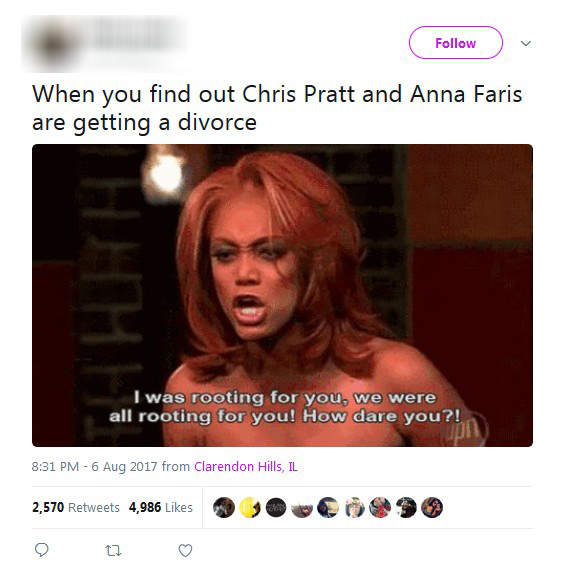Open the tweet options chevron menu
Screen dimensions: 566x566
(526, 43)
